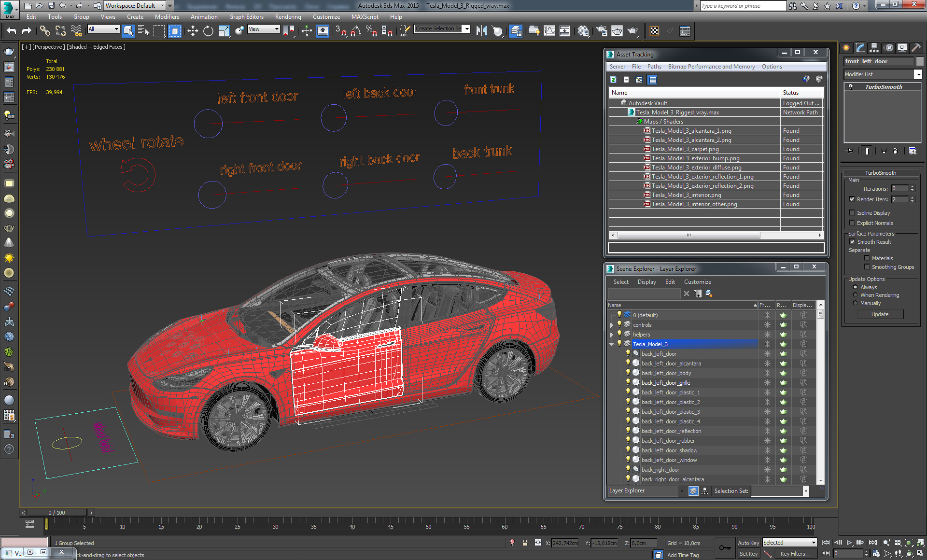
Task: Open Select by Name dialog
Action: coord(143,31)
